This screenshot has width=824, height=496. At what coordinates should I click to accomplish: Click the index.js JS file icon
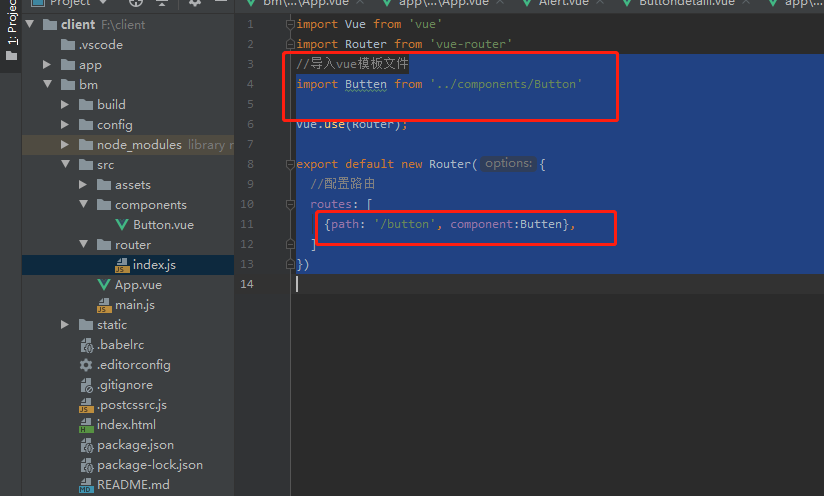(x=122, y=265)
